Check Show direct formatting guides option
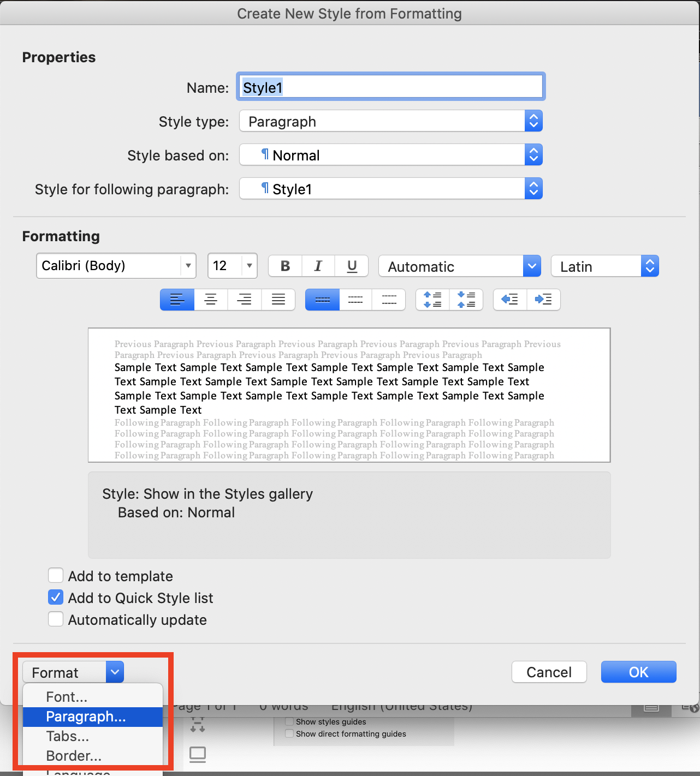 click(289, 734)
